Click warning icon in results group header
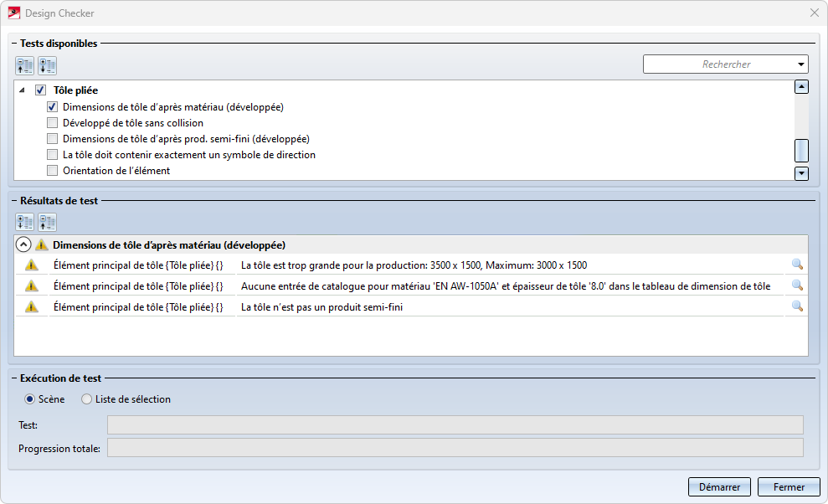Image resolution: width=828 pixels, height=504 pixels. click(41, 244)
